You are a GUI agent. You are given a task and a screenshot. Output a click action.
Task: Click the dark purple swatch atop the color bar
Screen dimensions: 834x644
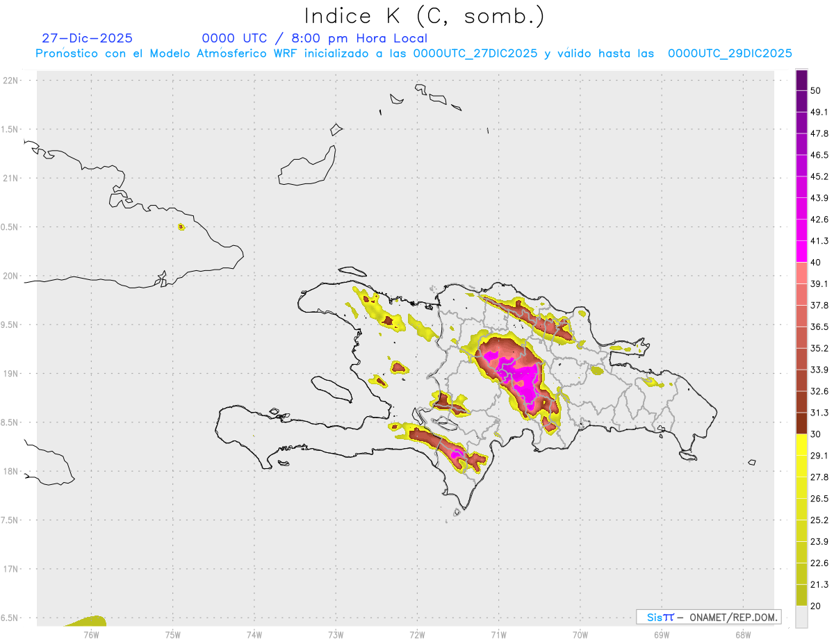pos(801,82)
